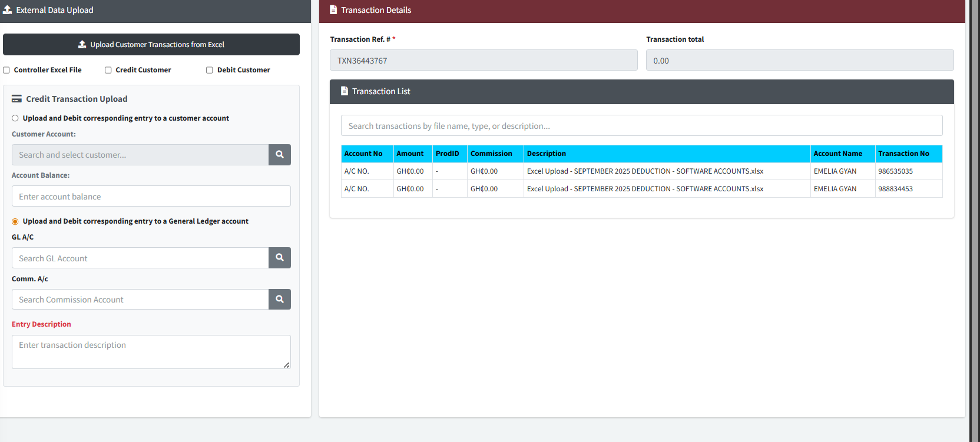Check the Debit Customer checkbox
Viewport: 980px width, 442px height.
pos(210,70)
